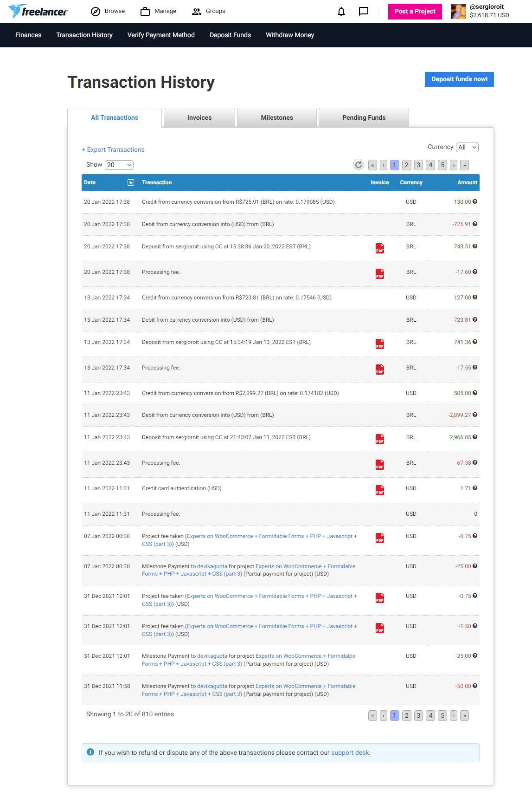This screenshot has width=532, height=811.
Task: Open PDF invoice for processing fee -17.60
Action: coord(380,274)
